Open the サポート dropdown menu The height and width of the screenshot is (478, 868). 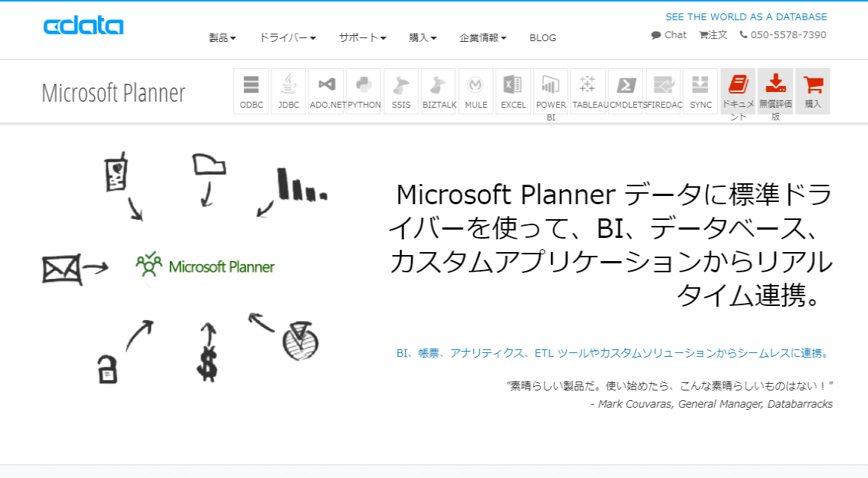[x=363, y=37]
